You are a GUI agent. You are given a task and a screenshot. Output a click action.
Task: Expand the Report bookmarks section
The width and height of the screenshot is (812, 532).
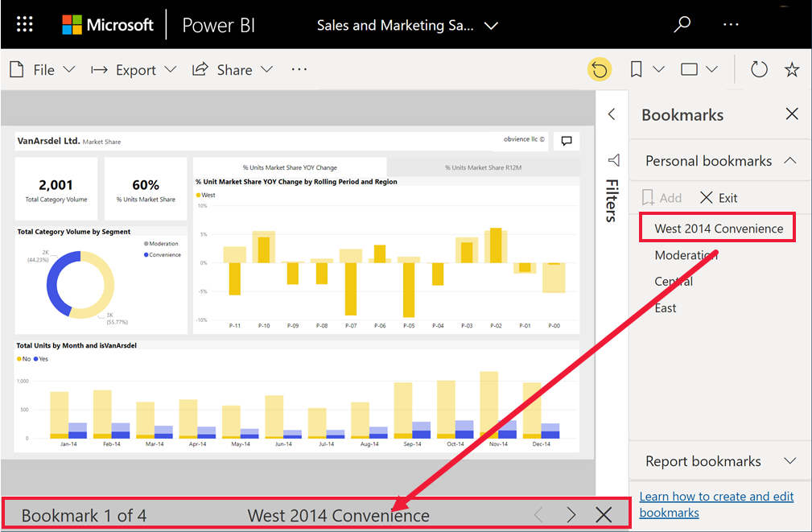point(790,461)
